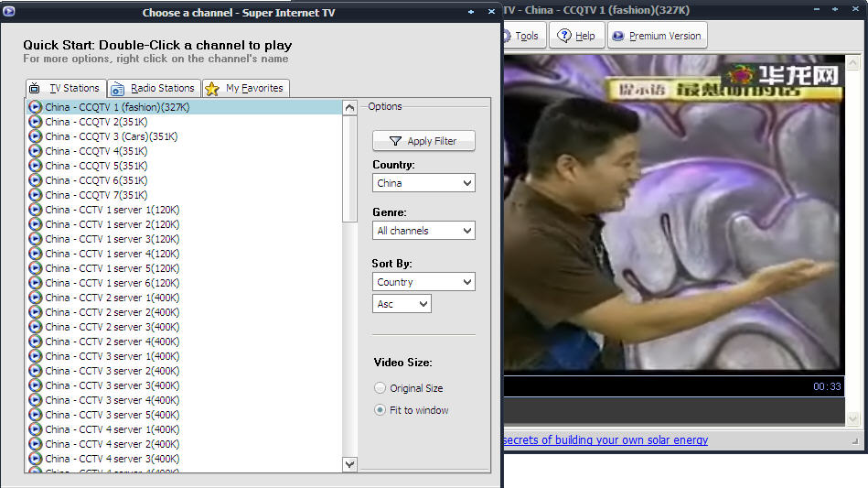Change the Asc sort order dropdown
The image size is (868, 488).
click(x=402, y=304)
